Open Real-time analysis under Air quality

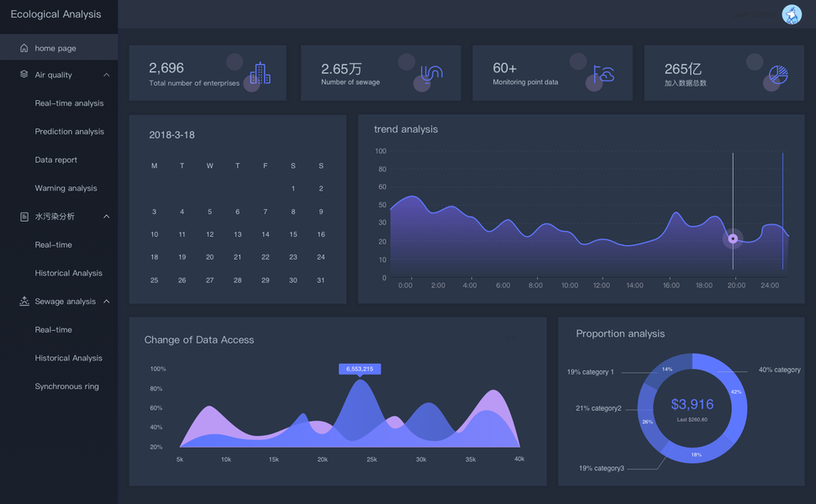(69, 103)
